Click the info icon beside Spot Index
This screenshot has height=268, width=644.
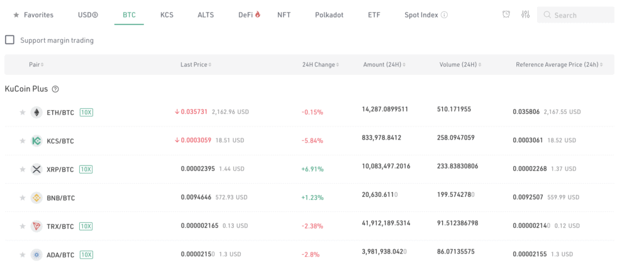click(444, 15)
